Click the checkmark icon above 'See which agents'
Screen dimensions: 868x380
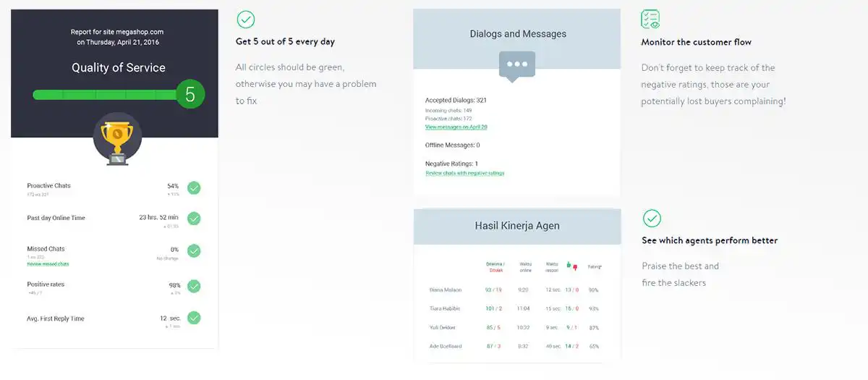tap(652, 218)
